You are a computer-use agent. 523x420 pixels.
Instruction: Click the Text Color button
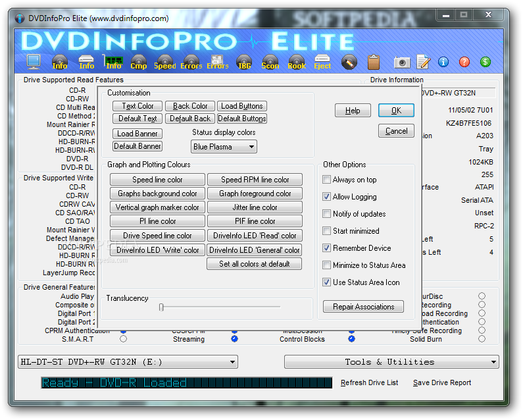[137, 106]
